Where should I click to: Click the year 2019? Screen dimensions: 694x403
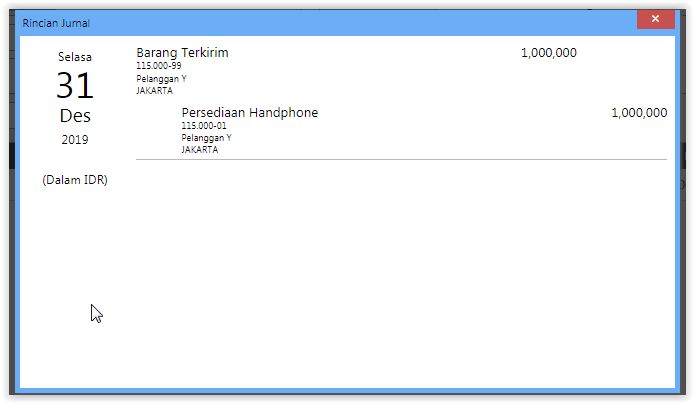[x=75, y=140]
